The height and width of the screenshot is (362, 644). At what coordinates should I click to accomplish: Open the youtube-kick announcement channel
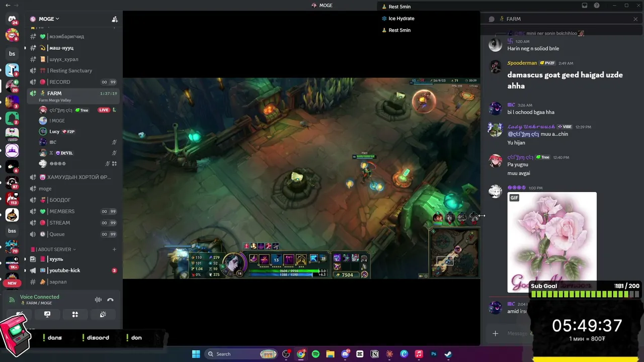coord(74,270)
